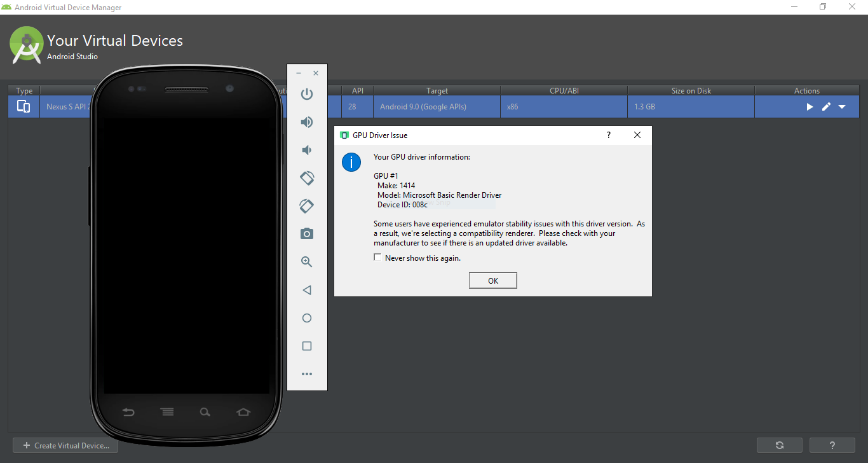Check the Never show this again box

tap(377, 258)
